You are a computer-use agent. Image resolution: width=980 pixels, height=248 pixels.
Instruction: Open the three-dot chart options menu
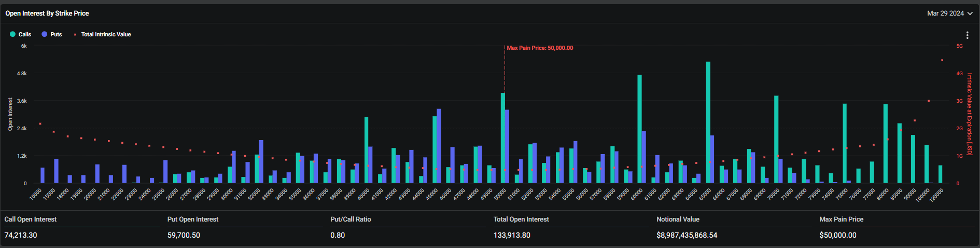click(x=967, y=35)
